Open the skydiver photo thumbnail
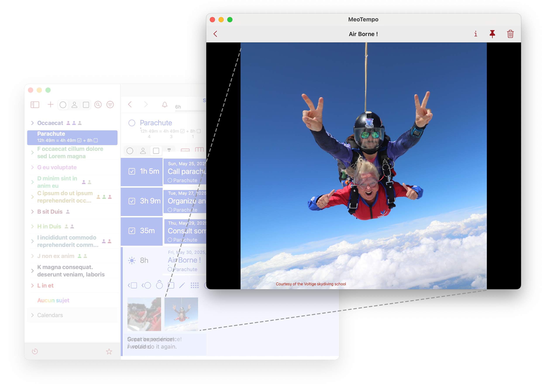The width and height of the screenshot is (542, 392). (x=181, y=314)
